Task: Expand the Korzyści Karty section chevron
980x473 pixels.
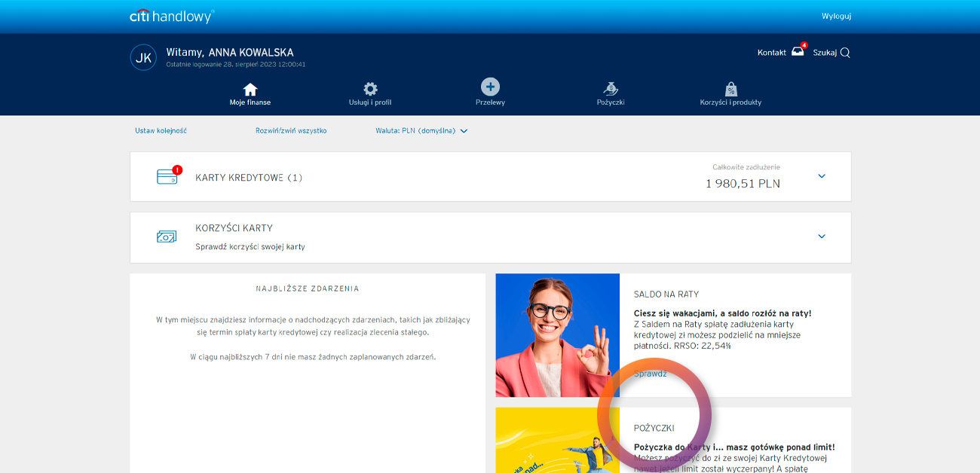Action: click(822, 236)
